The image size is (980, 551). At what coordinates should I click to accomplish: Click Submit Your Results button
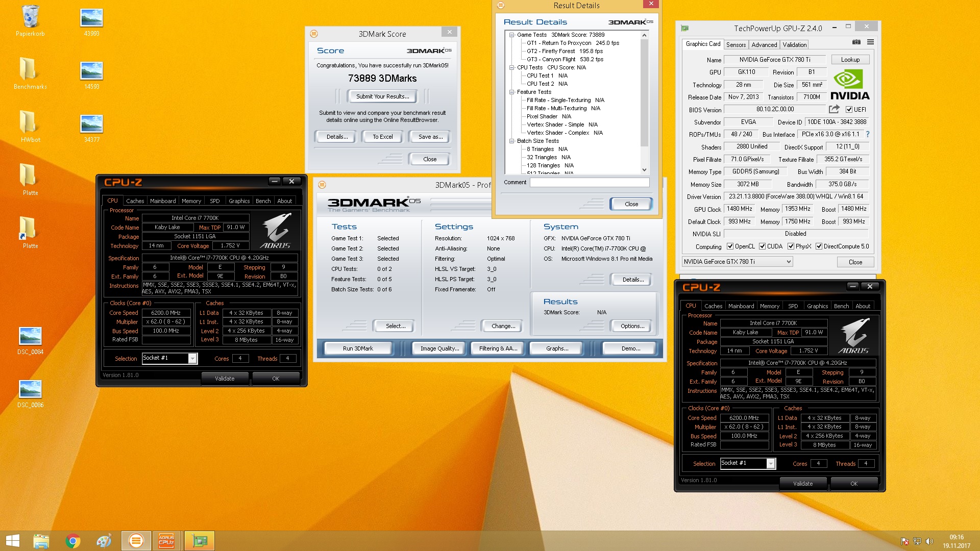click(x=382, y=96)
